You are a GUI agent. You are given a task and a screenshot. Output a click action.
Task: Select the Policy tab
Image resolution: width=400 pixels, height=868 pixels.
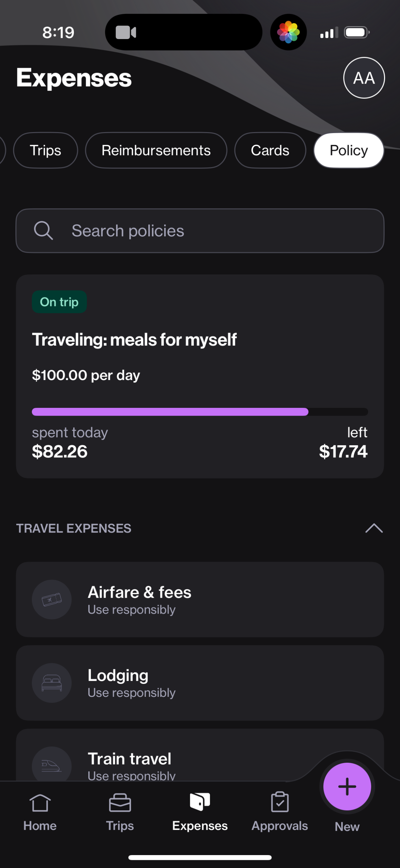coord(348,150)
